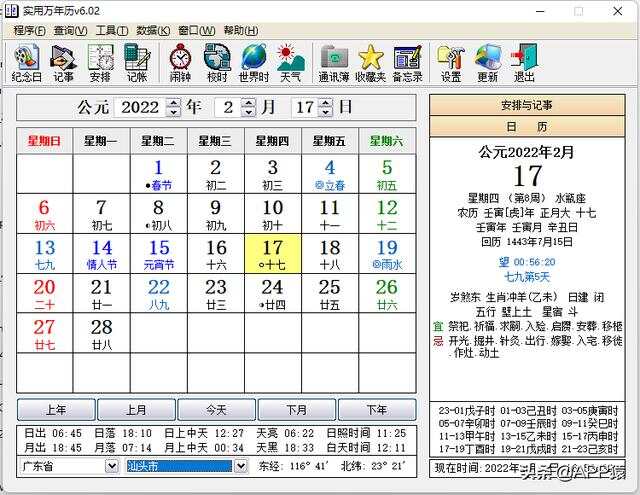
Task: Go to previous month with 上月
Action: 136,410
